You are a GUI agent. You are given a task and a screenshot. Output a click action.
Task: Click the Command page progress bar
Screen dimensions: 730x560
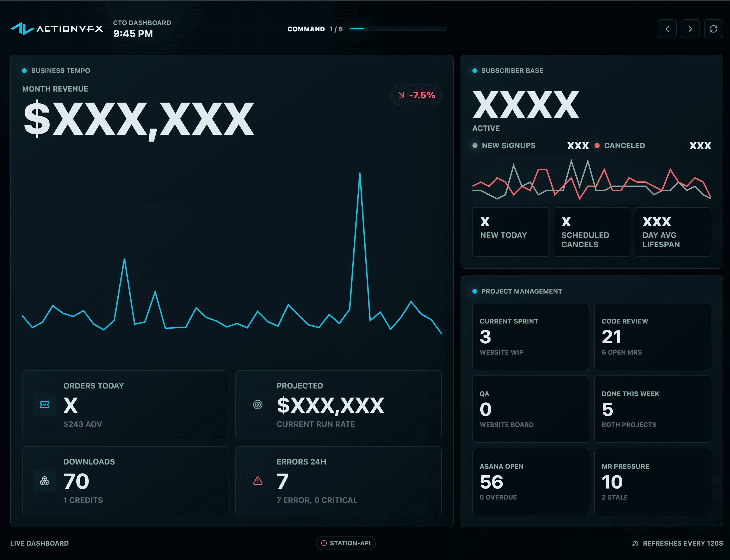(x=397, y=29)
